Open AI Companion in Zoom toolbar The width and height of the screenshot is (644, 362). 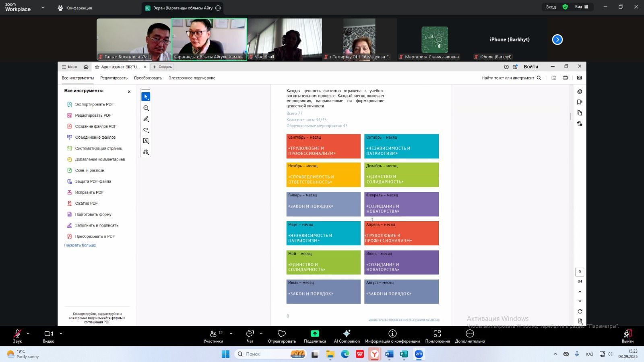tap(347, 336)
